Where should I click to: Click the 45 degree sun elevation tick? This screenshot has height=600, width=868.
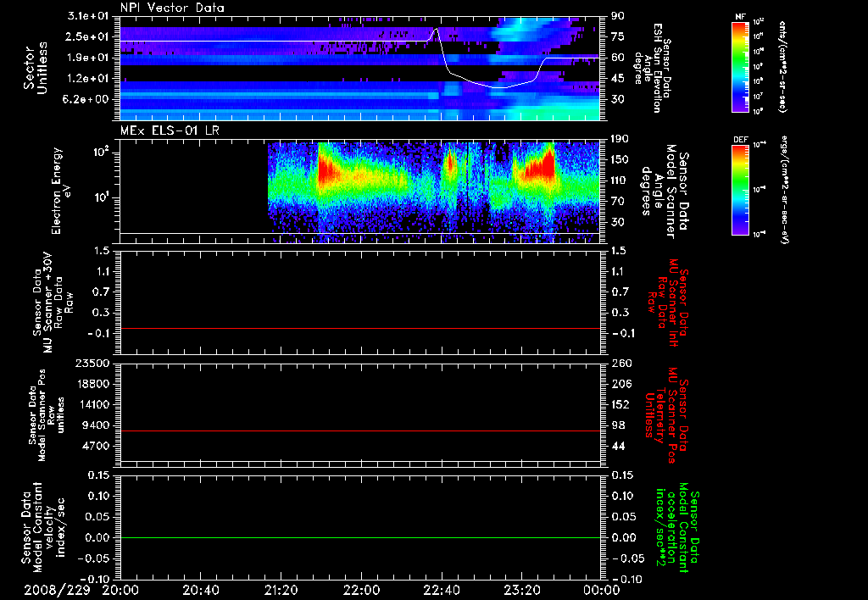[618, 79]
